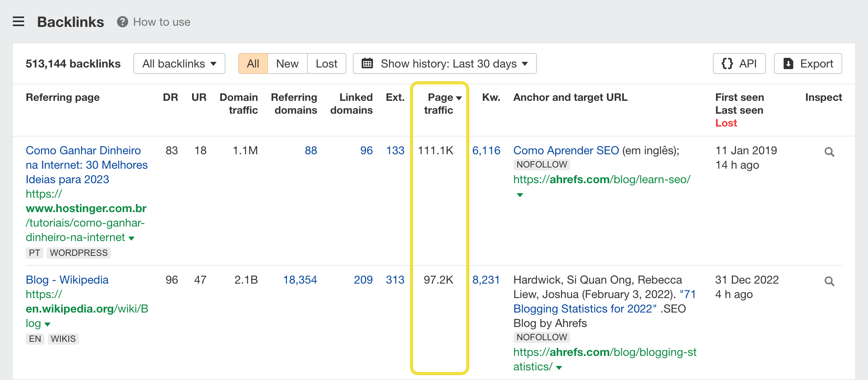Click the 513,144 backlinks count

click(73, 63)
